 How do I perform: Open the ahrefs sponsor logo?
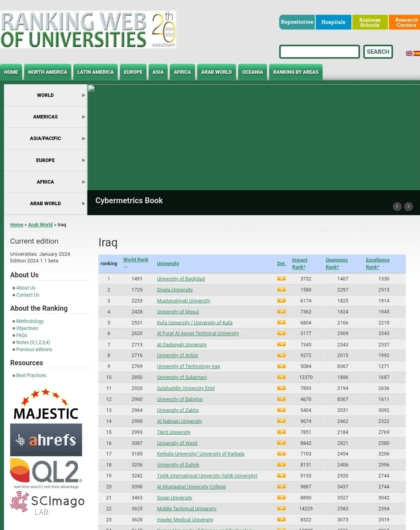[x=46, y=440]
